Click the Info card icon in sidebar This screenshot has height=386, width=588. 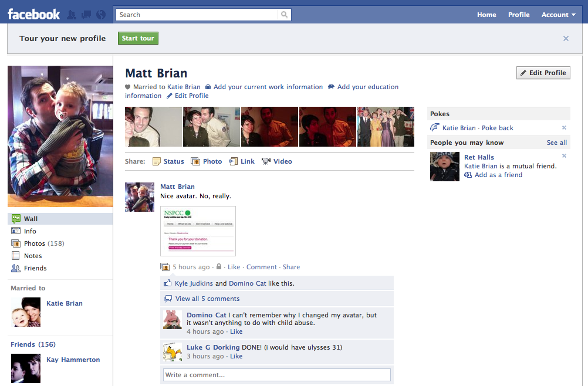click(16, 231)
